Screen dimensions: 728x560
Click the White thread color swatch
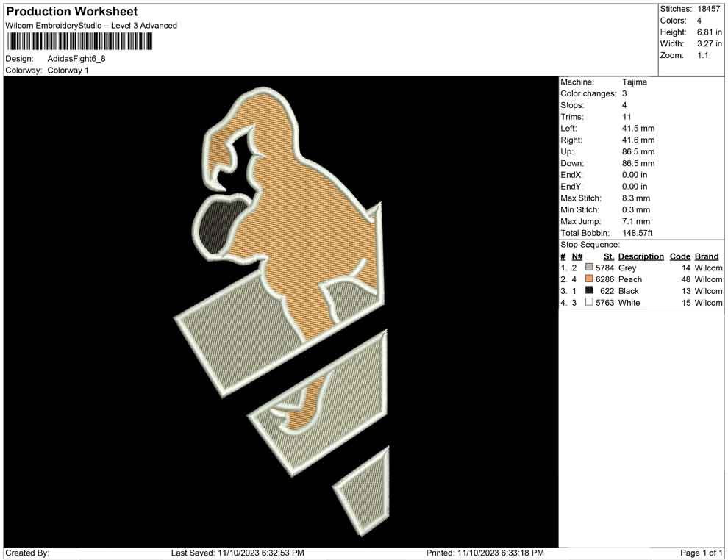[x=589, y=302]
